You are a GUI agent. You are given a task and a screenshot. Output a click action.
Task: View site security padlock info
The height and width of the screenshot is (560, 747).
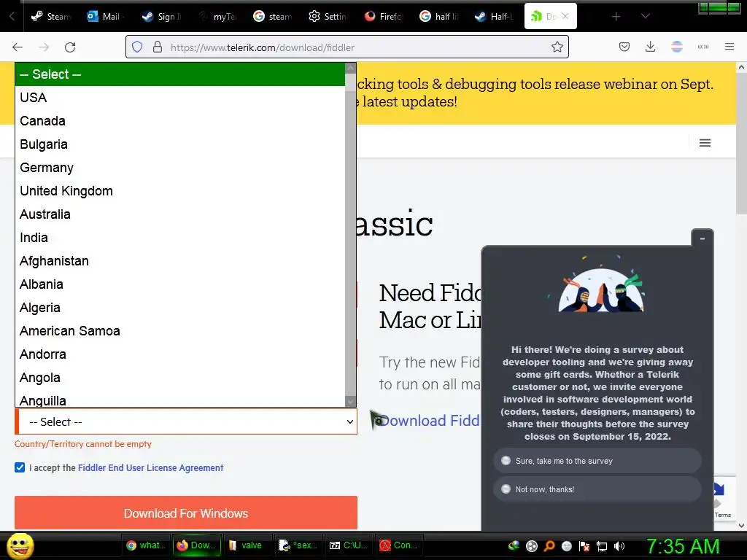(158, 47)
